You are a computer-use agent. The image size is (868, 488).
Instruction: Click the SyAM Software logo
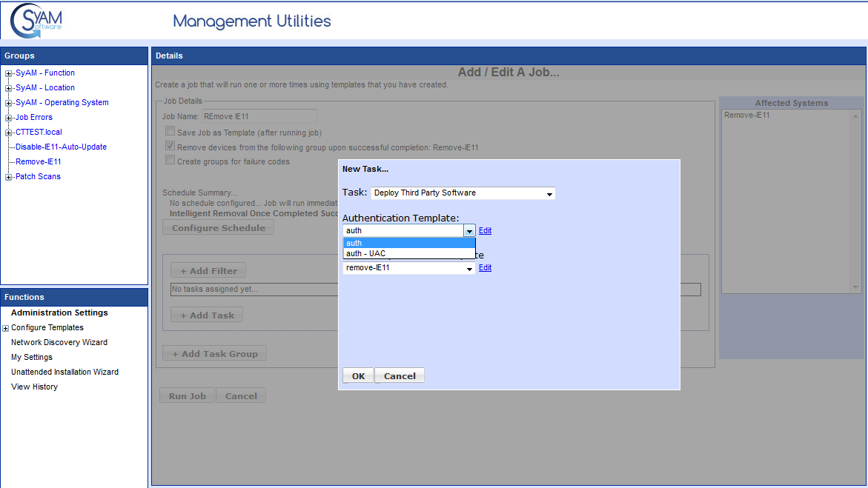(37, 21)
